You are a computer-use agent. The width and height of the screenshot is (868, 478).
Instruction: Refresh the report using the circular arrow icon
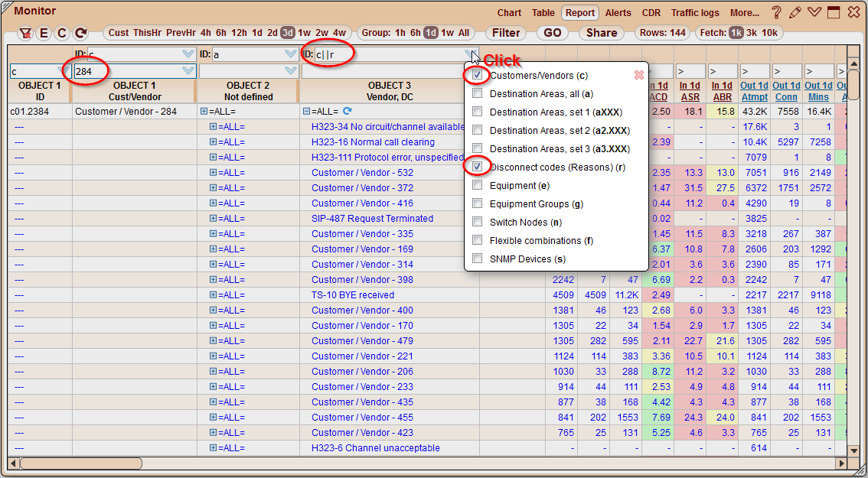click(80, 34)
